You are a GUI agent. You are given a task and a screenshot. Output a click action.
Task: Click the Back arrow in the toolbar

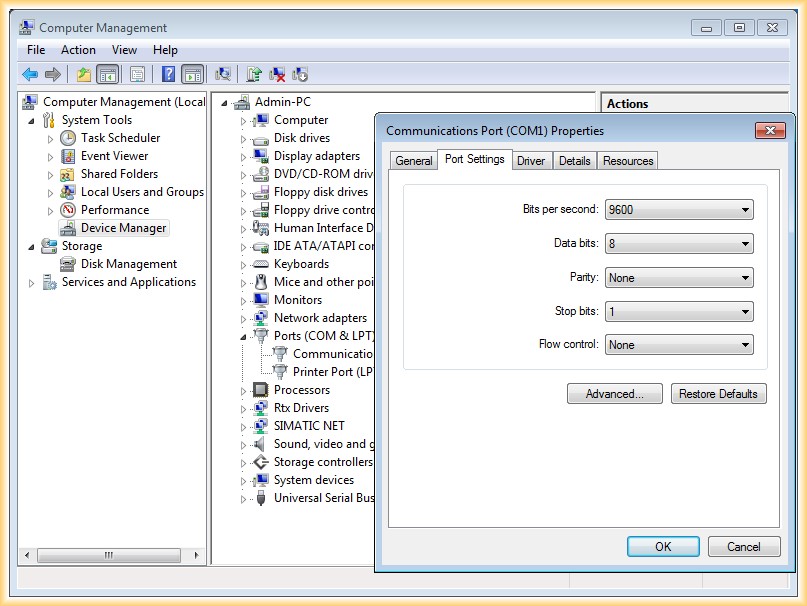pos(30,74)
